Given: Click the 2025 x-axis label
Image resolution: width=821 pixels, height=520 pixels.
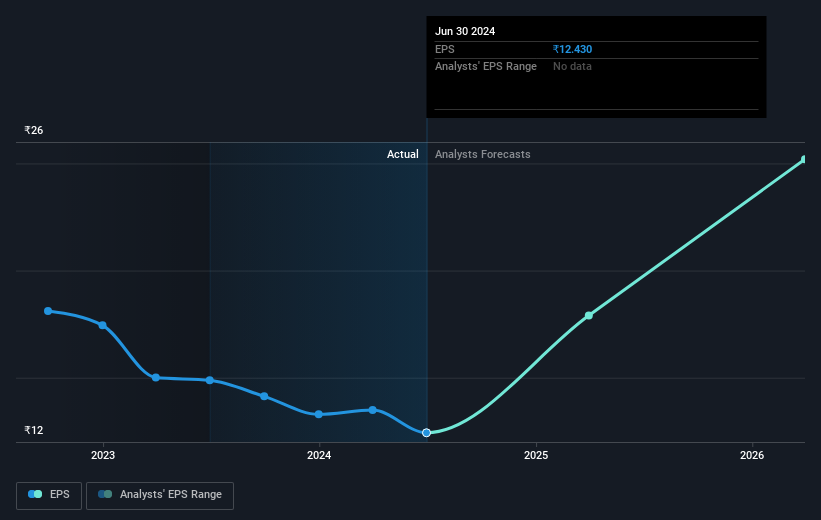Looking at the screenshot, I should [x=536, y=455].
